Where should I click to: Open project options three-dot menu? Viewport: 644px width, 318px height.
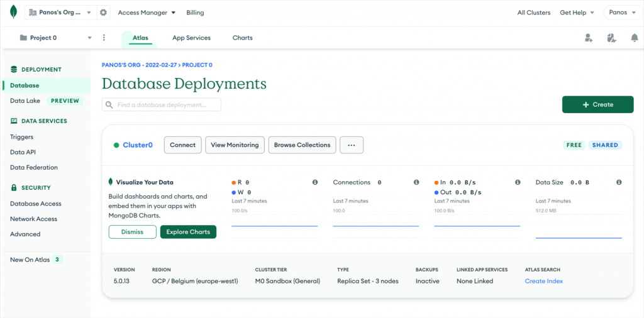coord(104,38)
